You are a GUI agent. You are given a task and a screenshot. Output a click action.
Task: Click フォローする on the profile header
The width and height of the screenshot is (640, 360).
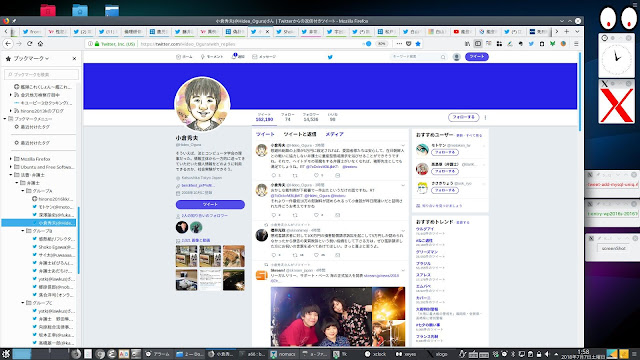coord(464,117)
